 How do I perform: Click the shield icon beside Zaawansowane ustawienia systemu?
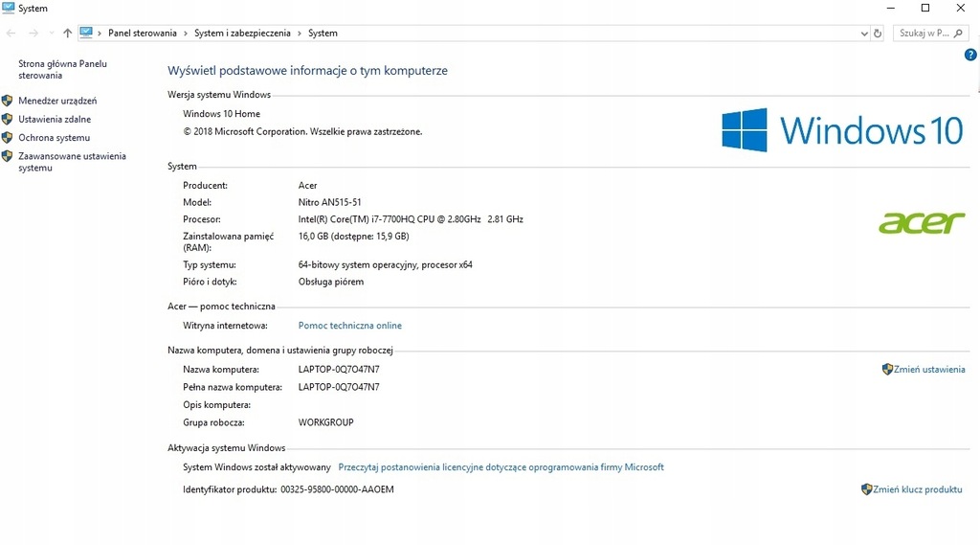8,156
